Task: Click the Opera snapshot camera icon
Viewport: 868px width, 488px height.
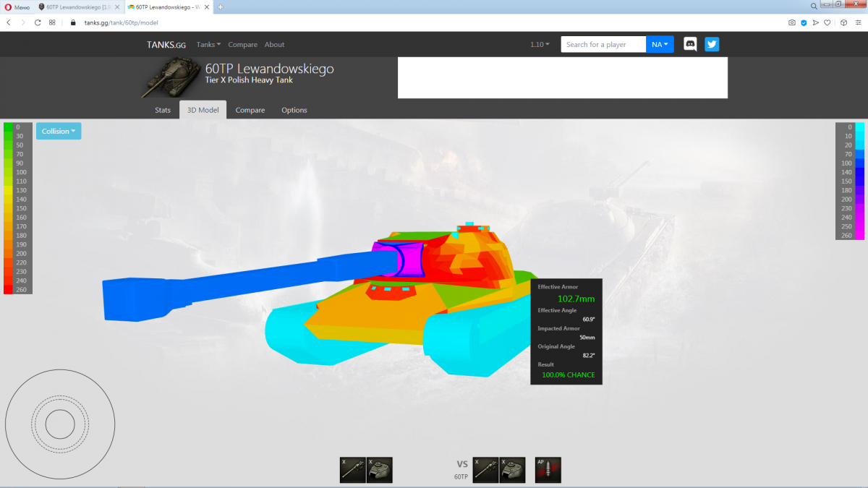Action: coord(792,22)
